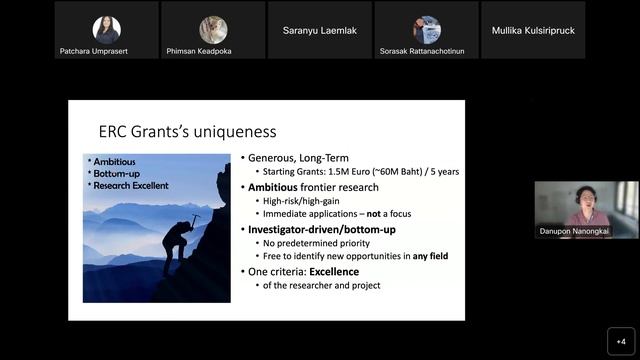Click Phimsan Keadpoka's profile avatar

point(213,30)
